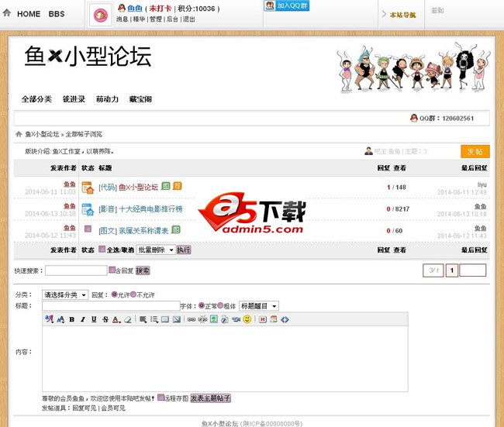Click the orange recommend badge after 鱼X小型论坛 post
Image resolution: width=504 pixels, height=427 pixels.
click(177, 186)
